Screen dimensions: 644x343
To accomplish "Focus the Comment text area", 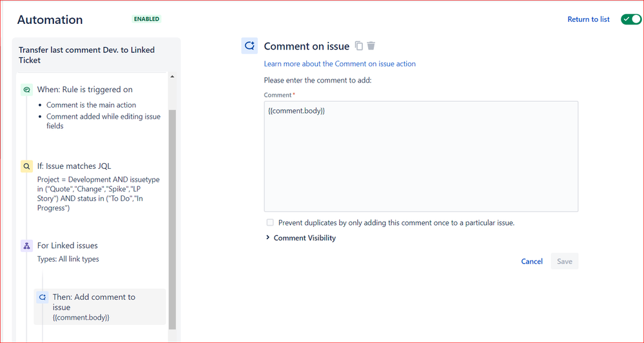I will click(x=421, y=157).
